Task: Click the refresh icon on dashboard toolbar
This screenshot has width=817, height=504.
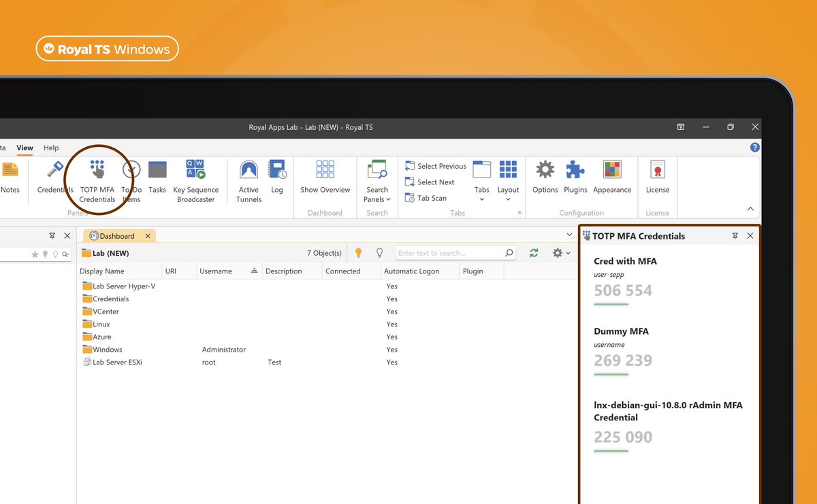Action: pos(534,253)
